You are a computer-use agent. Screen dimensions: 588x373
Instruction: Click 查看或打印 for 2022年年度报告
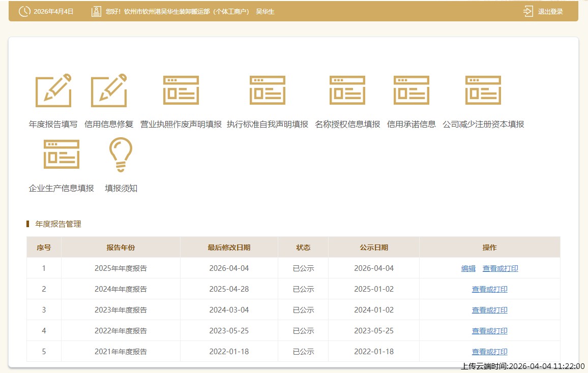pos(489,331)
